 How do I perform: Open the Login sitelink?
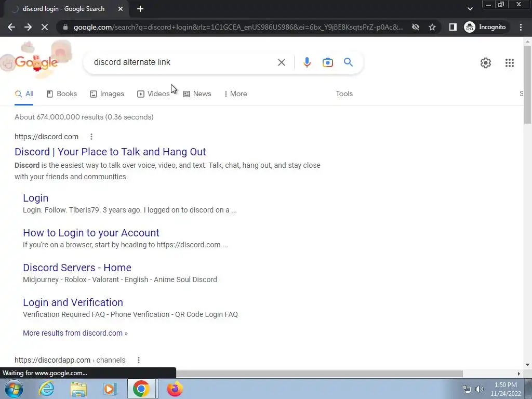pos(36,198)
